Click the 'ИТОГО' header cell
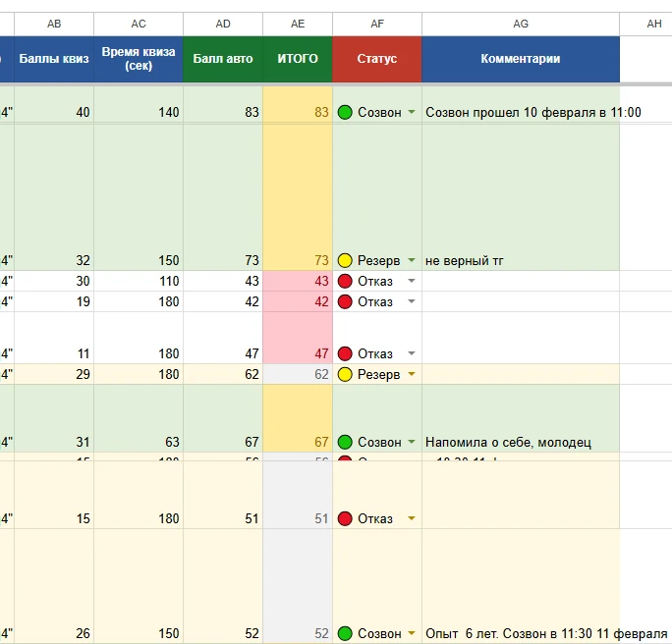 tap(298, 59)
